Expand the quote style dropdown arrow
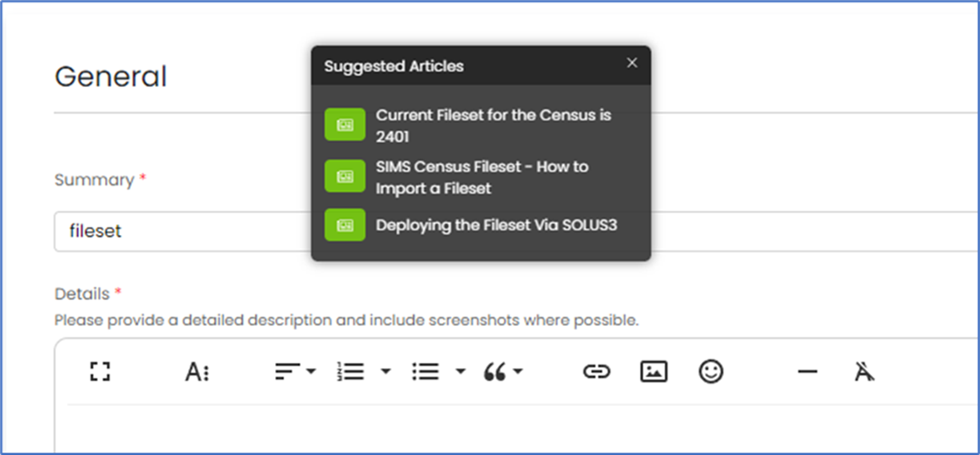This screenshot has height=455, width=980. click(517, 371)
